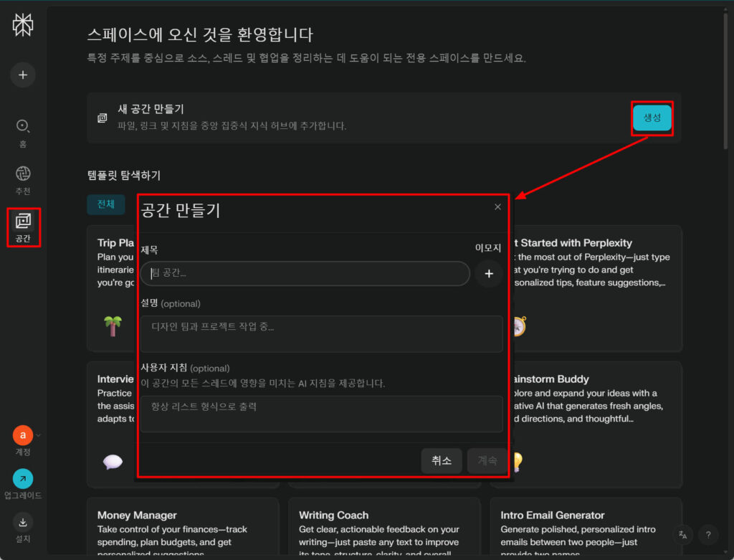Close the 공간 만들기 dialog
The height and width of the screenshot is (560, 734).
[497, 207]
